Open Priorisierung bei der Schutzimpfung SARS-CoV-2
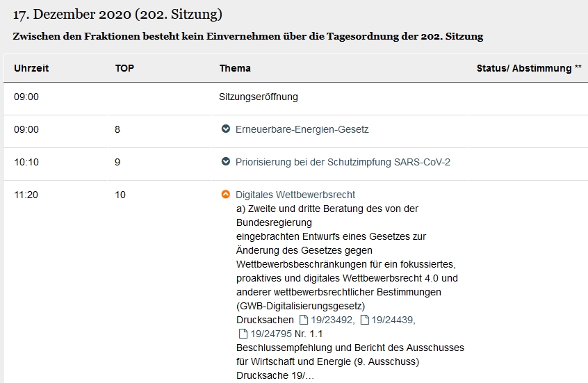 coord(343,162)
